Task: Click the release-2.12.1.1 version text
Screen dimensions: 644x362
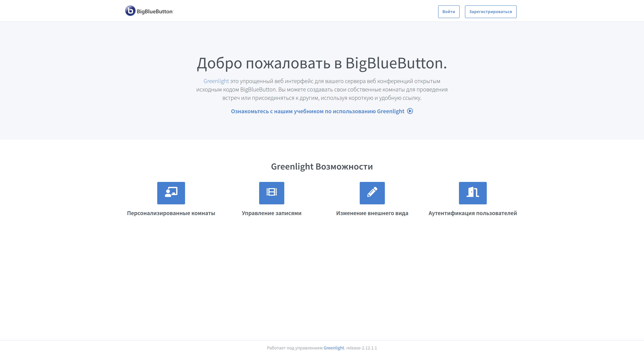Action: (362, 348)
